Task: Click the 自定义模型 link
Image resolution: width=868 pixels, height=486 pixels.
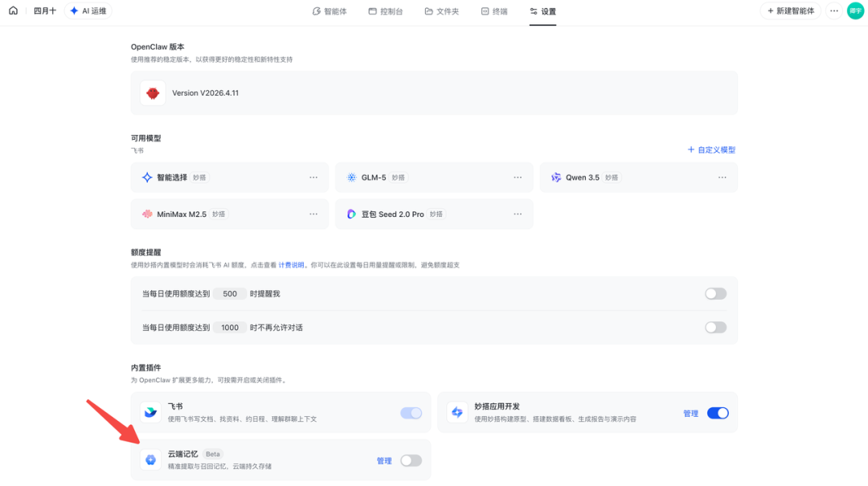Action: pyautogui.click(x=711, y=150)
